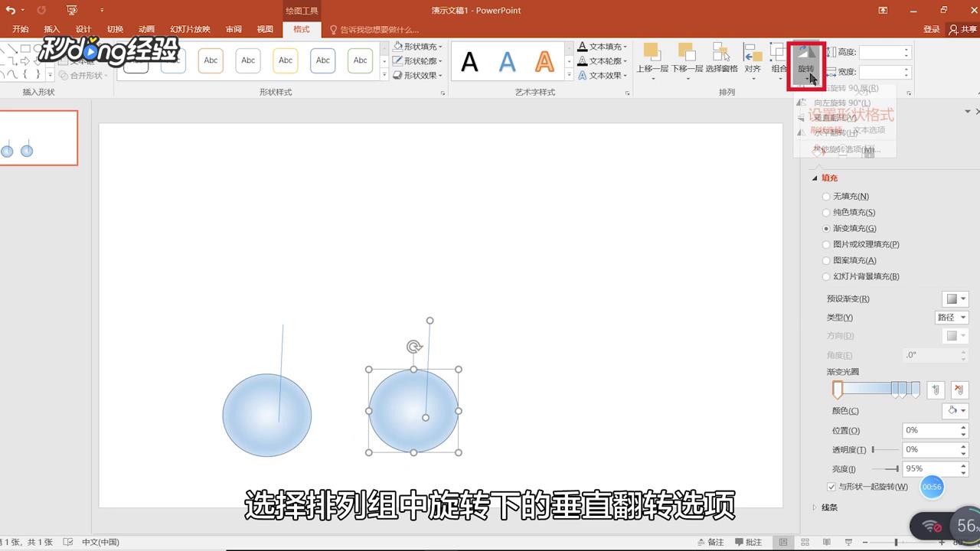Click the Sign in (登录) link

pyautogui.click(x=931, y=29)
